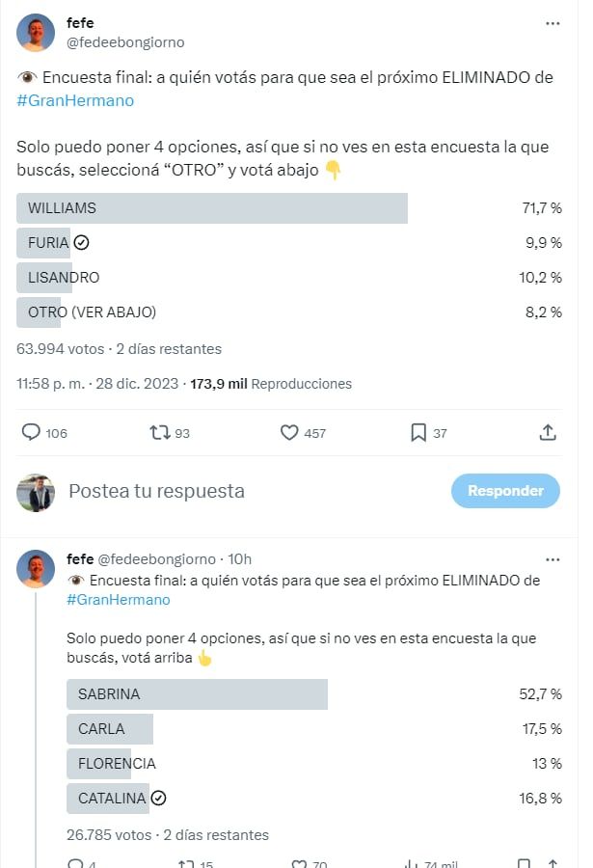Click your avatar next to Postea tu respuesta
The height and width of the screenshot is (868, 593).
[36, 491]
